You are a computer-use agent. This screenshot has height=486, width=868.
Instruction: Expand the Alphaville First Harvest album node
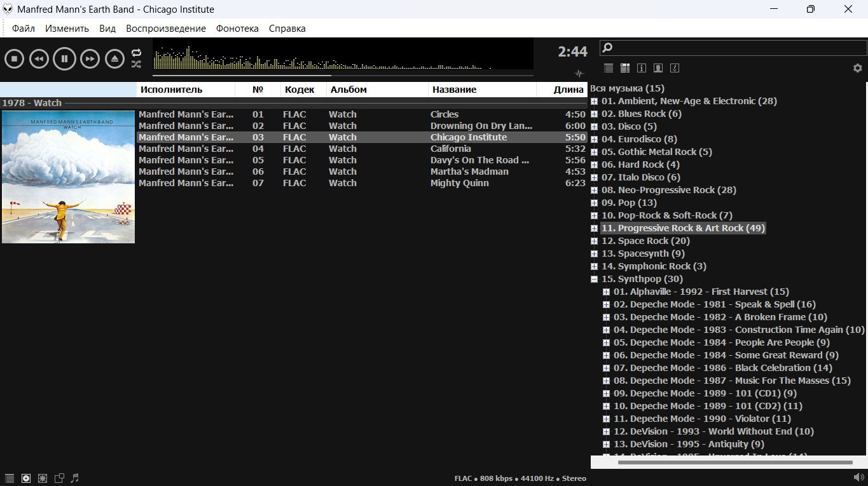pos(606,292)
